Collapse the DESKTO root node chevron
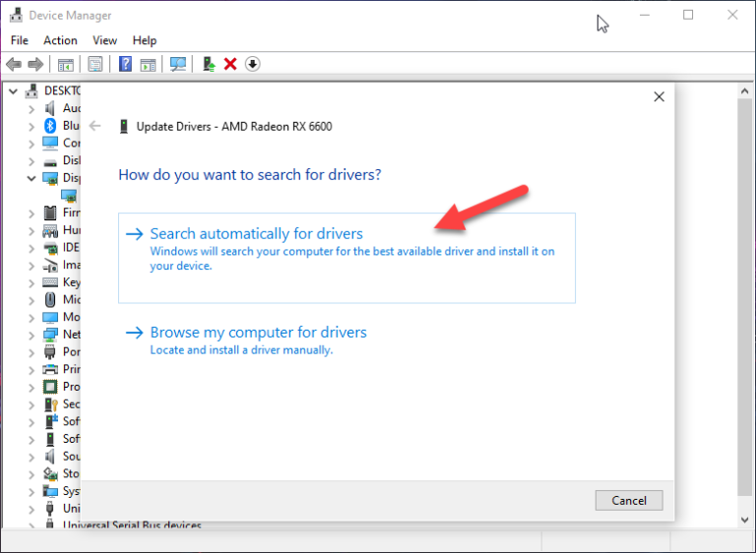The width and height of the screenshot is (756, 553). coord(14,91)
